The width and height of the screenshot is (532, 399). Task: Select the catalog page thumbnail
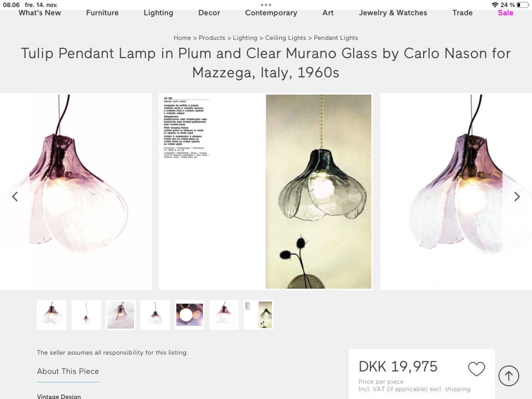click(x=259, y=315)
